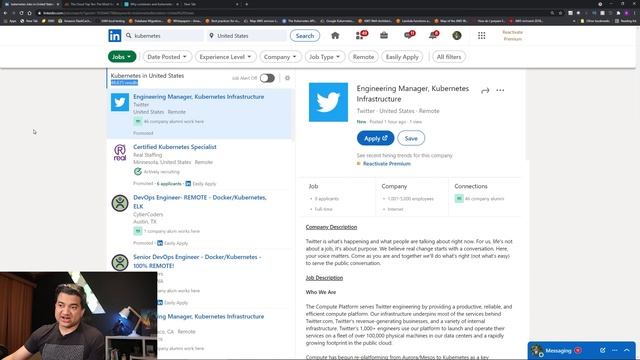This screenshot has height=360, width=640.
Task: Click 'Who We Are' heading text
Action: click(321, 292)
